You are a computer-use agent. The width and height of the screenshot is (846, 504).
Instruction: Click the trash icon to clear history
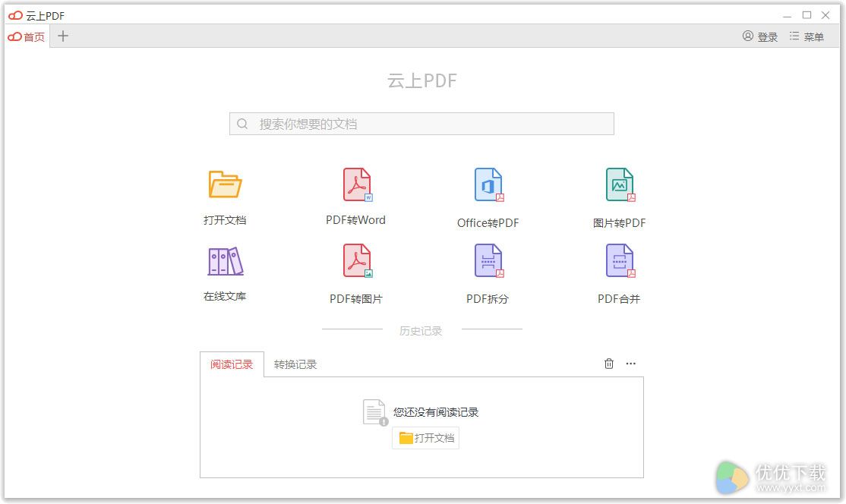click(608, 364)
